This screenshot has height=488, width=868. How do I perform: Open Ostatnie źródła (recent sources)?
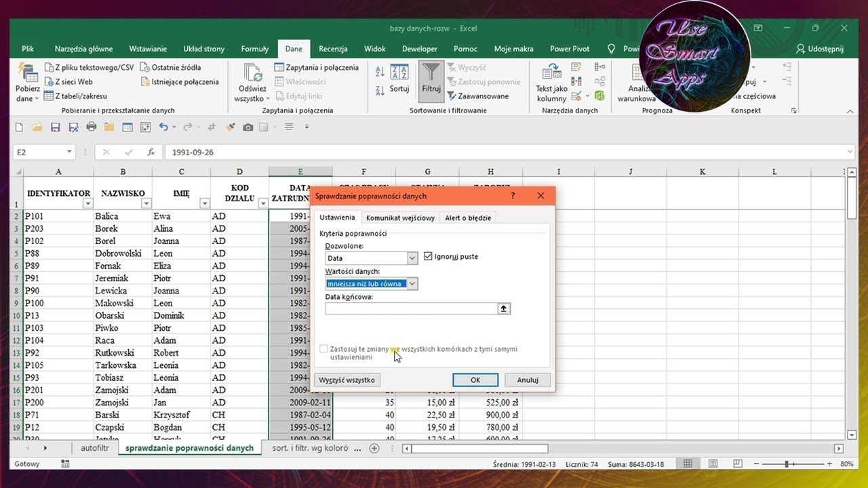point(170,67)
